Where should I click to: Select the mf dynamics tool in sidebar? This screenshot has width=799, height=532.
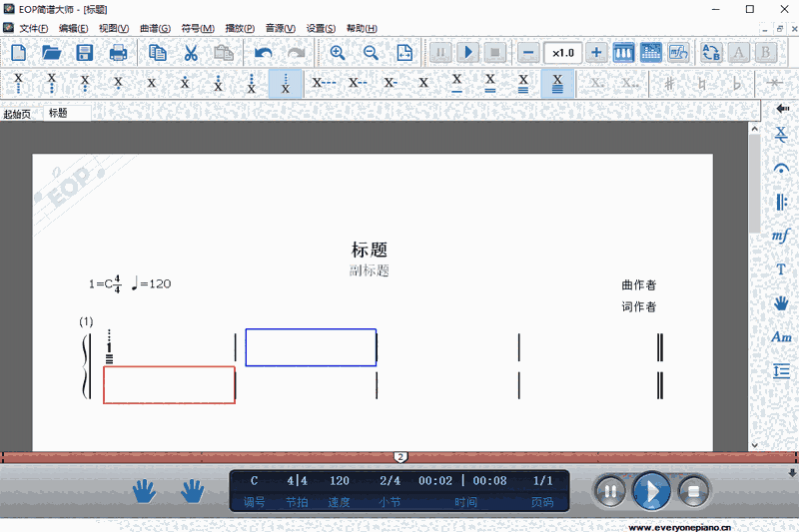[781, 236]
